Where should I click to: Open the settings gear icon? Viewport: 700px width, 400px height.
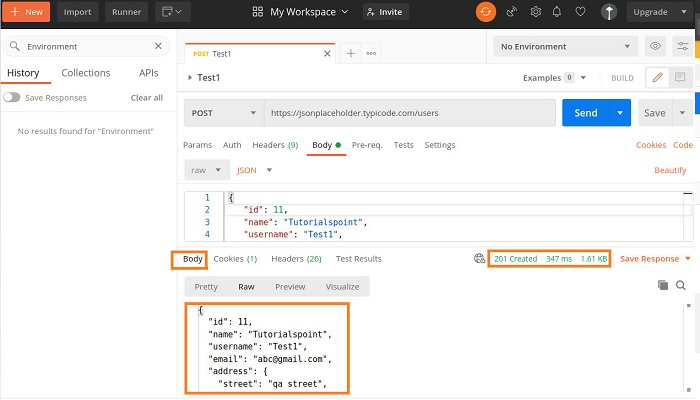(x=536, y=12)
